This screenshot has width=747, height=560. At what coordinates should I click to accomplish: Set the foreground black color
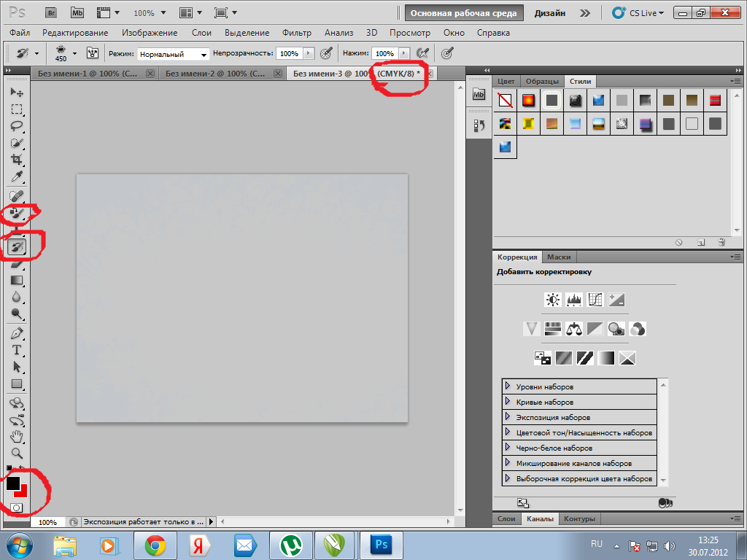click(x=12, y=483)
